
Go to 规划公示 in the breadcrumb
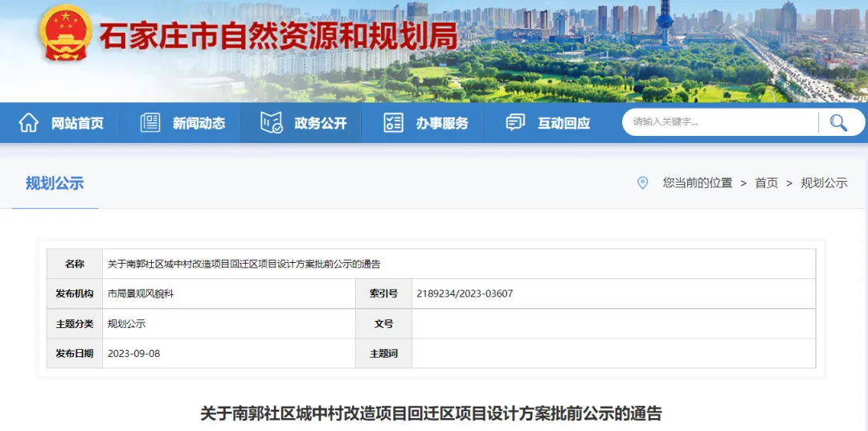pyautogui.click(x=824, y=183)
